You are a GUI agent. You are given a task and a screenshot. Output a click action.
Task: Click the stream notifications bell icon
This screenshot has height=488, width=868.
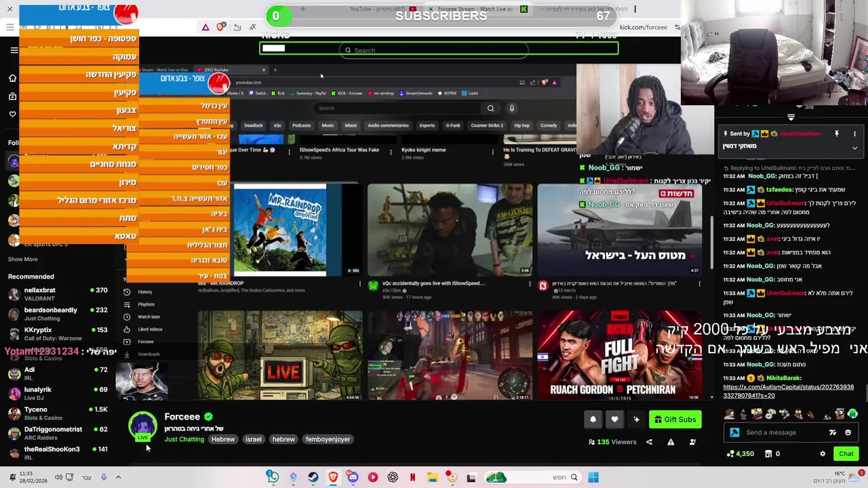tap(593, 420)
